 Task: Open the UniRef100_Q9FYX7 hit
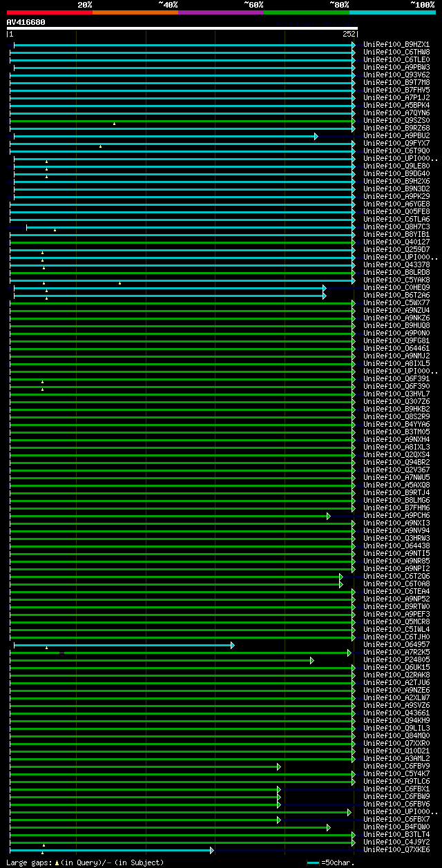pyautogui.click(x=396, y=144)
